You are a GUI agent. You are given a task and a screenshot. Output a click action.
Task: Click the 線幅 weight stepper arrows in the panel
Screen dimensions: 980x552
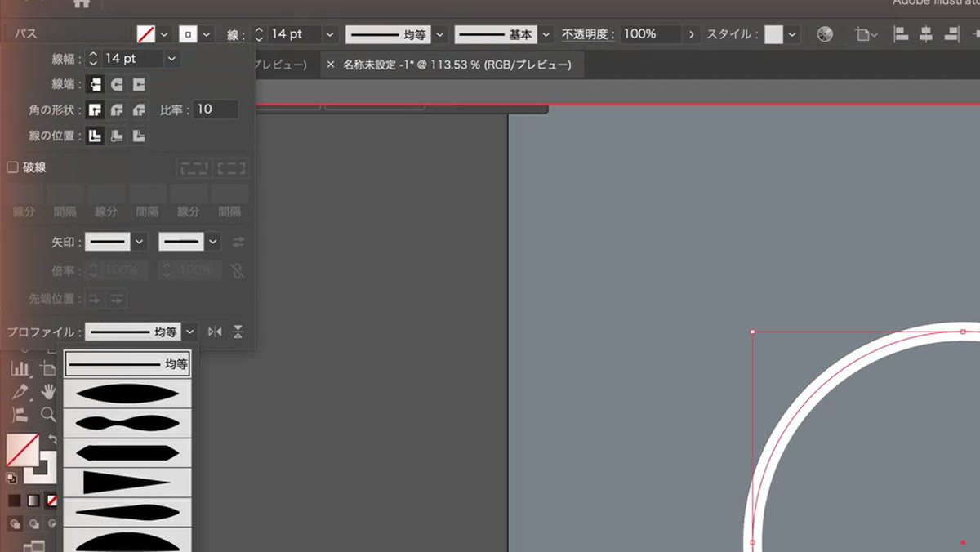coord(93,58)
